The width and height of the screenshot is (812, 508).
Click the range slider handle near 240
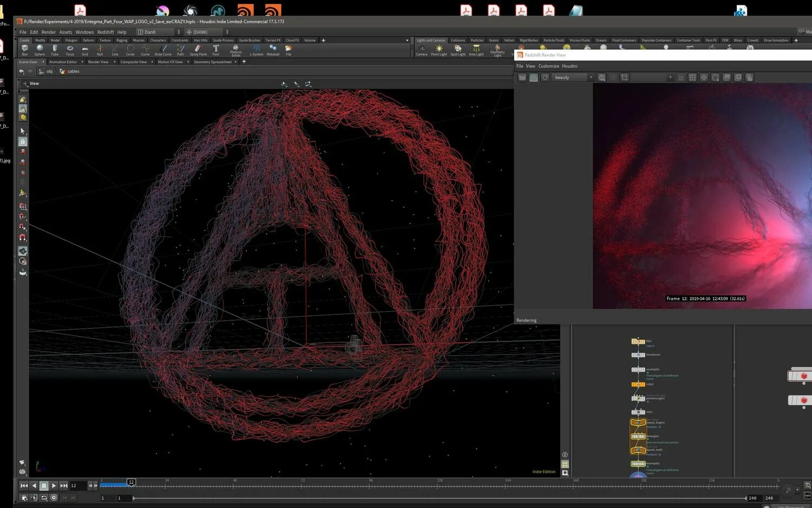click(x=745, y=498)
